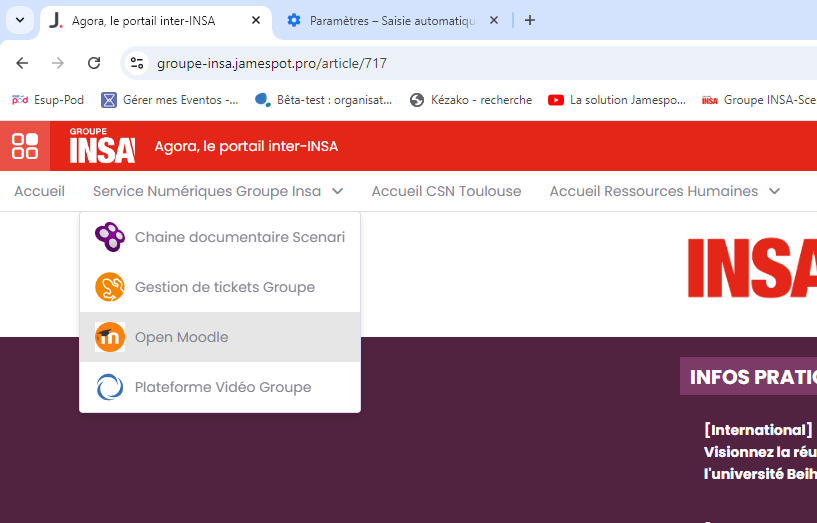This screenshot has width=817, height=523.
Task: Click the Groupe INSA logo in header
Action: pyautogui.click(x=102, y=146)
